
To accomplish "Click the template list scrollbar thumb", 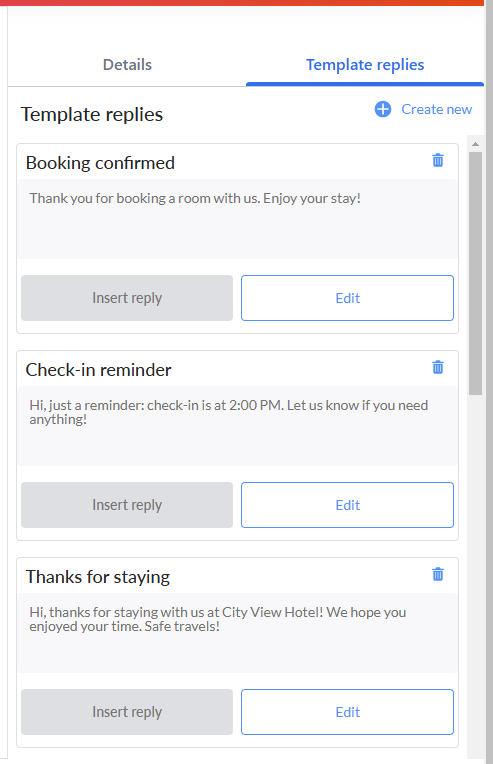I will click(475, 273).
